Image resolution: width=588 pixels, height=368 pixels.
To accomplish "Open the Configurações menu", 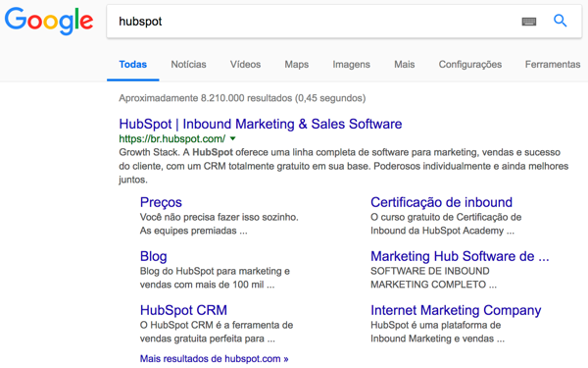I will [470, 64].
